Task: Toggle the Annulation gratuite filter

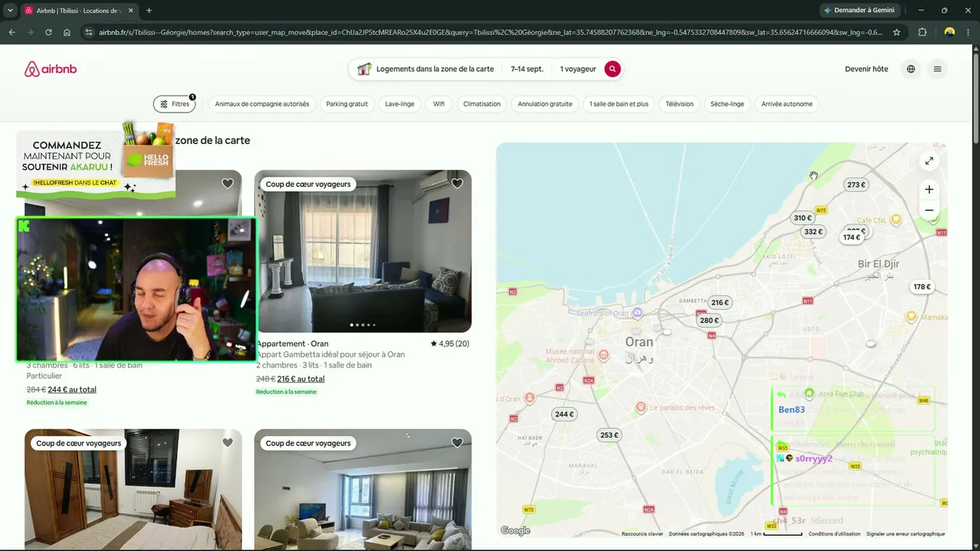Action: (x=545, y=104)
